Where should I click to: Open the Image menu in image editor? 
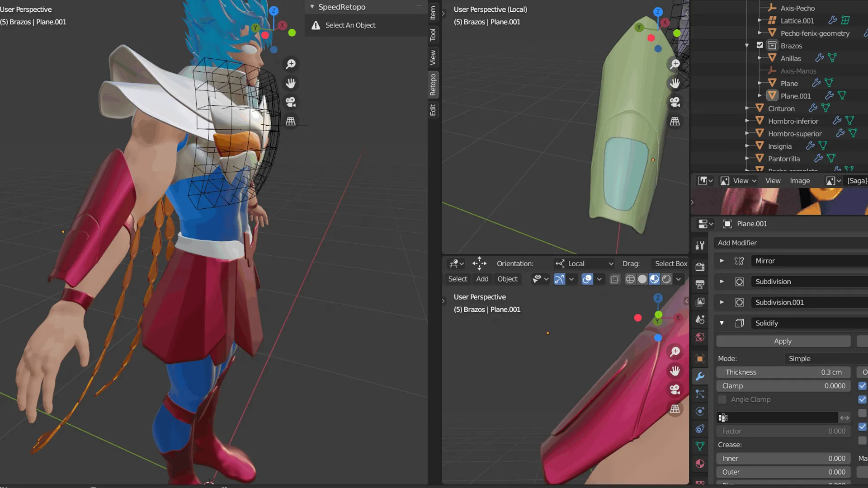tap(800, 181)
